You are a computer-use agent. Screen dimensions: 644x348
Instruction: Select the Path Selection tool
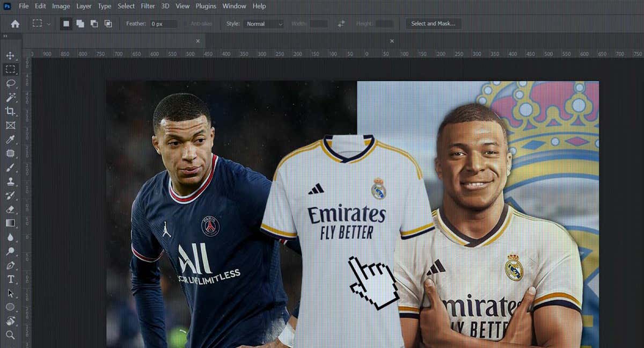pos(10,293)
